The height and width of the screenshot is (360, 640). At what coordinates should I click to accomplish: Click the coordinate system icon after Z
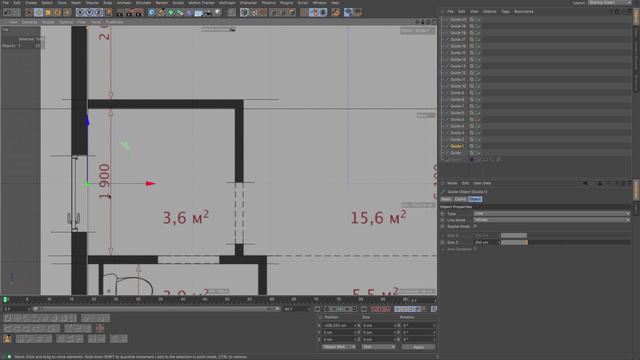tap(108, 13)
